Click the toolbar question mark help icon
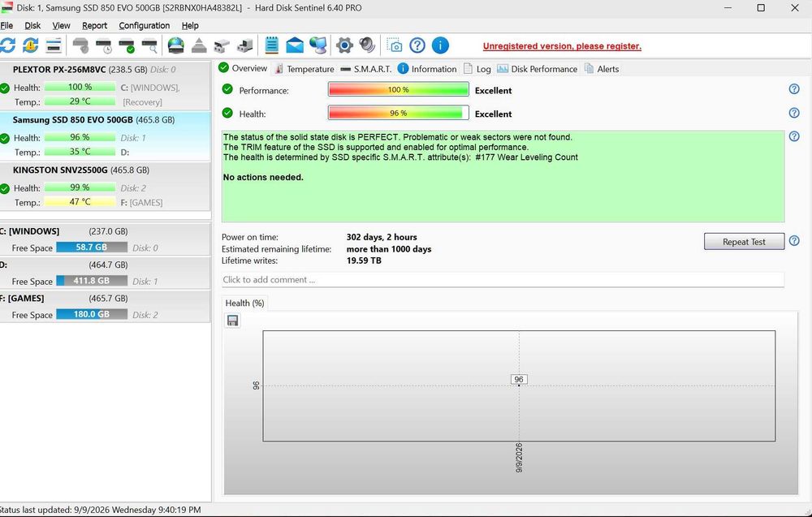This screenshot has height=517, width=812. pos(417,45)
